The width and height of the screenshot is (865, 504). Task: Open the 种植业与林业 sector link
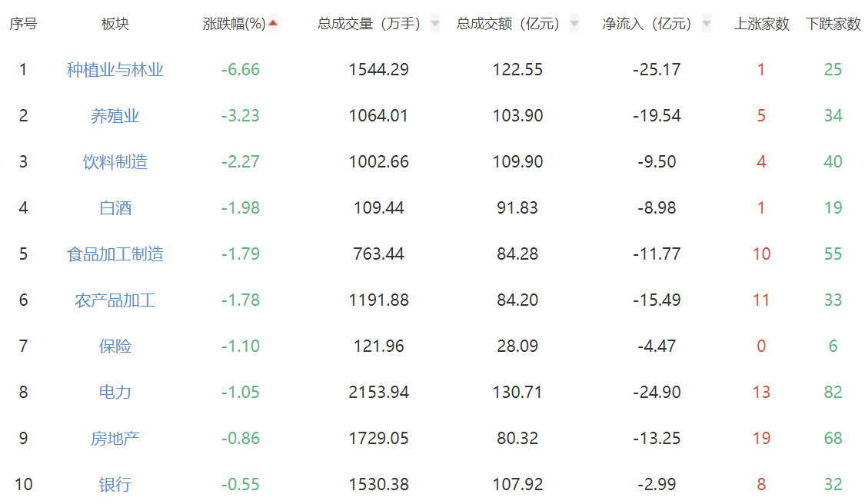click(115, 70)
